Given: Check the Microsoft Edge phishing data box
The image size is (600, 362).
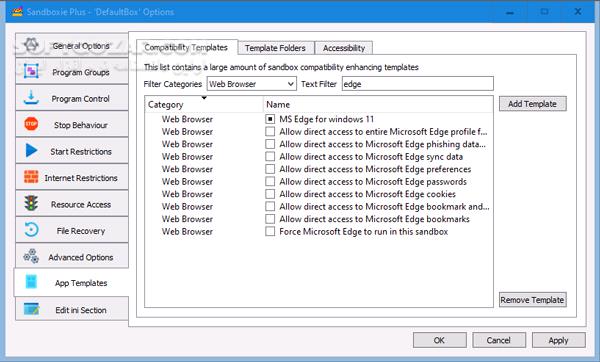Looking at the screenshot, I should click(x=270, y=144).
